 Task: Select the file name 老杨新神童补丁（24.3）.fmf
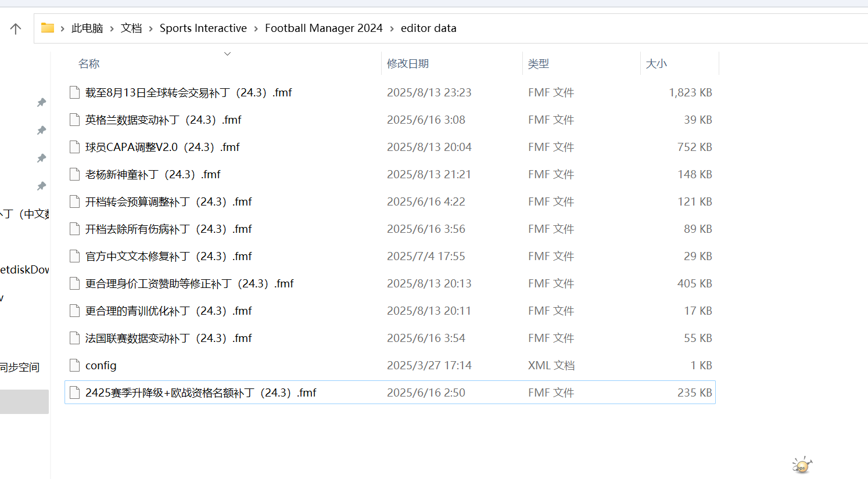[x=153, y=174]
